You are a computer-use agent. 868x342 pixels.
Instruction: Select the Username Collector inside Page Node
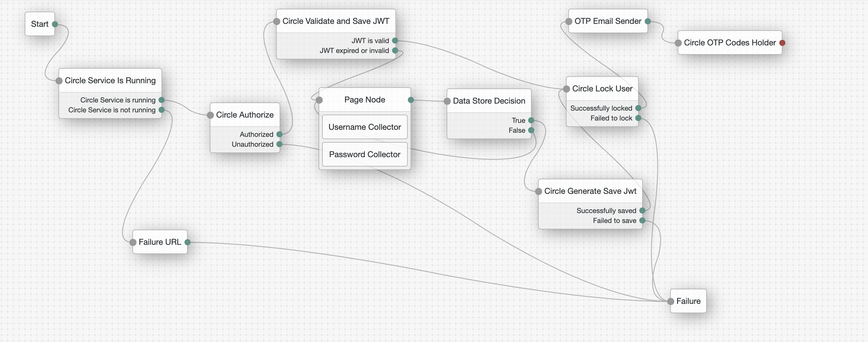365,127
